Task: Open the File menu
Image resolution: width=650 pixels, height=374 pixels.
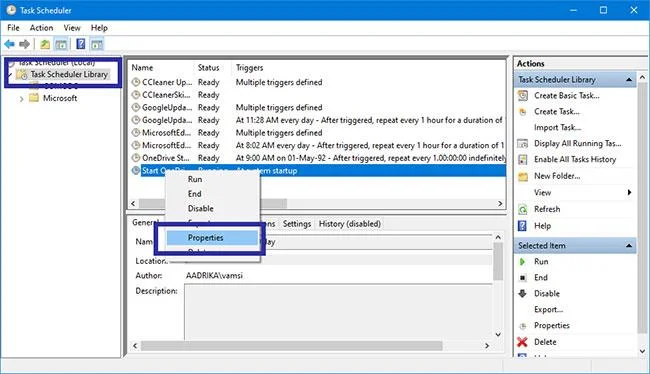Action: pos(13,28)
